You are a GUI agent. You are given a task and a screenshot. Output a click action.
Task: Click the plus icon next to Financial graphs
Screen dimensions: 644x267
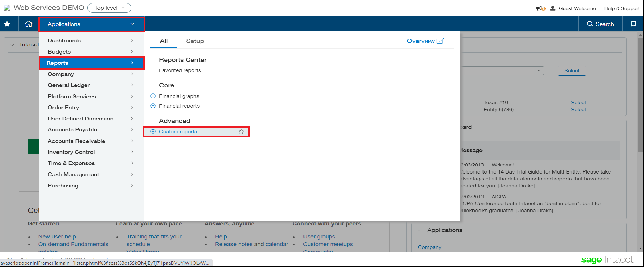153,96
